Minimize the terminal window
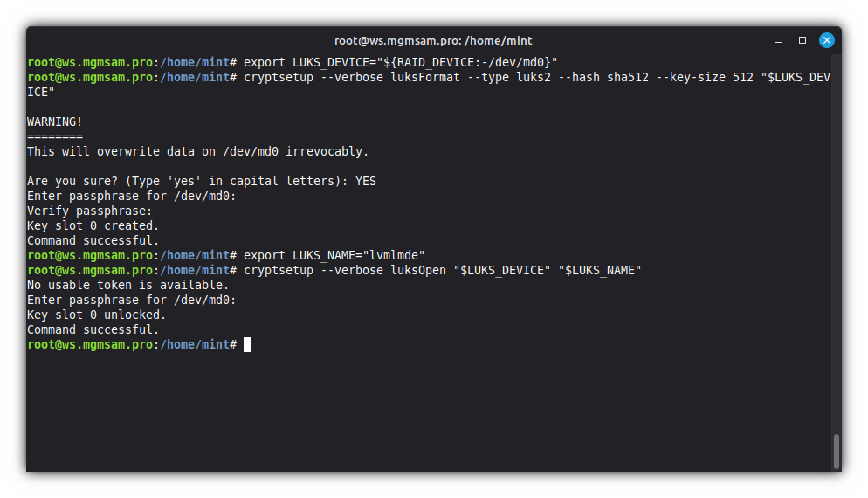Image resolution: width=868 pixels, height=498 pixels. [x=779, y=40]
